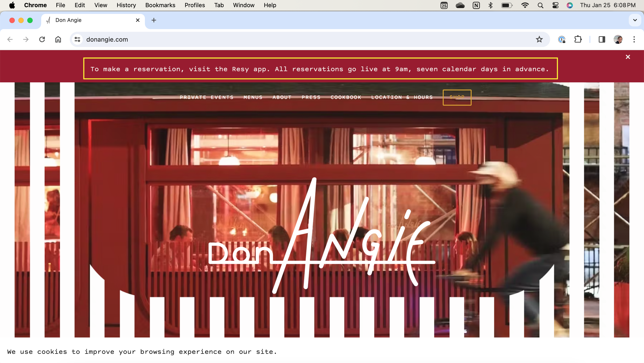The image size is (644, 363).
Task: Click the Don Angie logo
Action: click(x=322, y=235)
